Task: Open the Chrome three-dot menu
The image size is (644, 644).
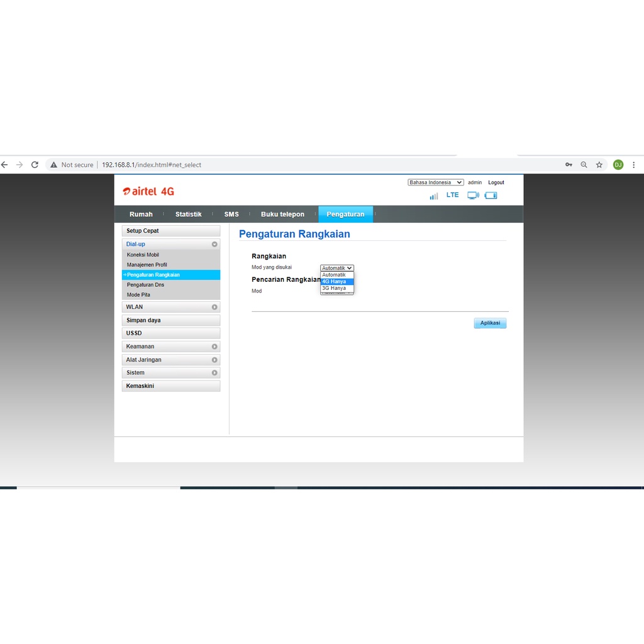Action: [x=633, y=165]
